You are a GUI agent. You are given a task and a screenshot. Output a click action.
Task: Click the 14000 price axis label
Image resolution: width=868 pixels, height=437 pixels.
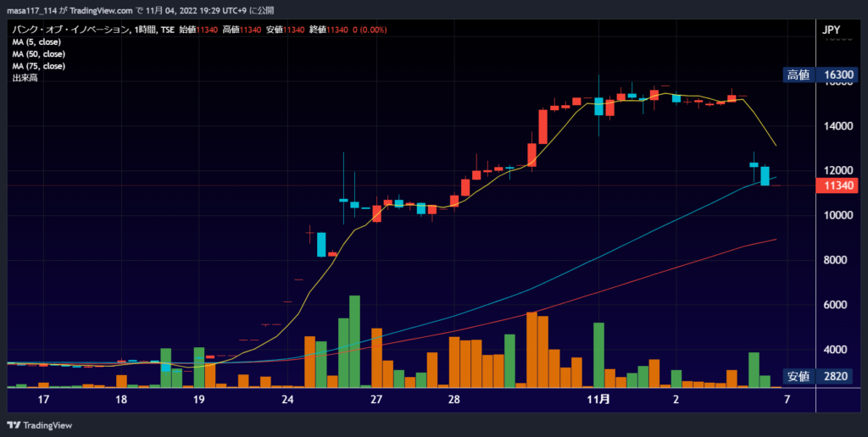pos(837,126)
